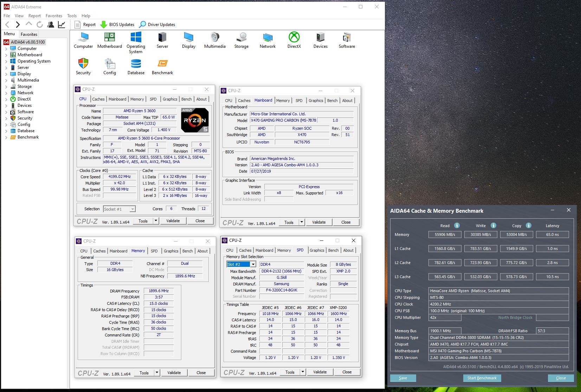Click Tools button in CPU-Z Memory window
The image size is (581, 392).
point(144,373)
